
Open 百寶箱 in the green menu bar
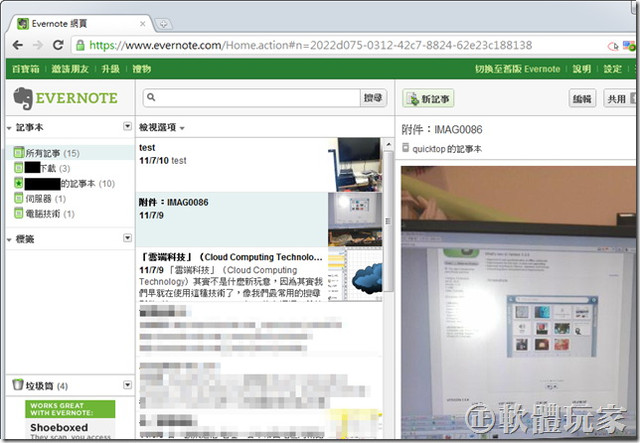25,69
